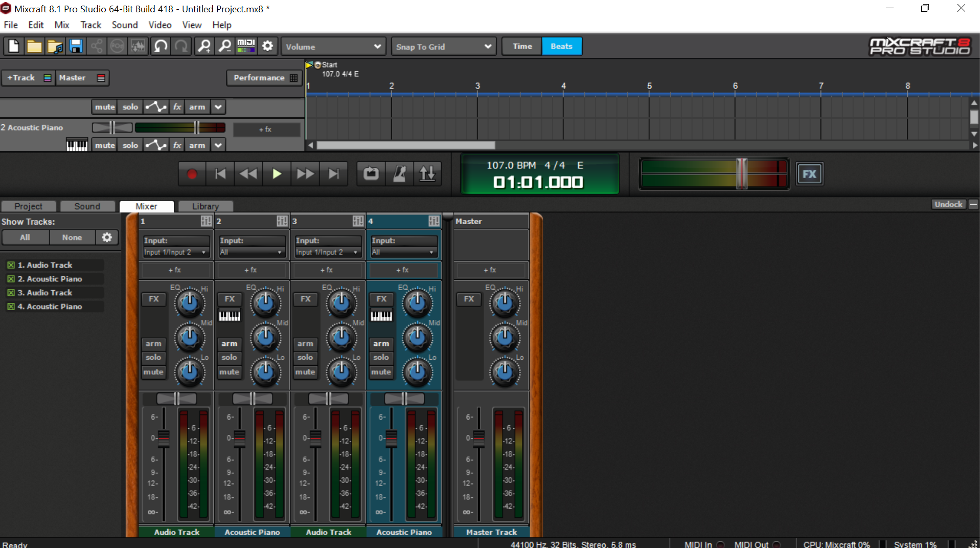Open the File menu
Image resolution: width=980 pixels, height=548 pixels.
pyautogui.click(x=11, y=25)
